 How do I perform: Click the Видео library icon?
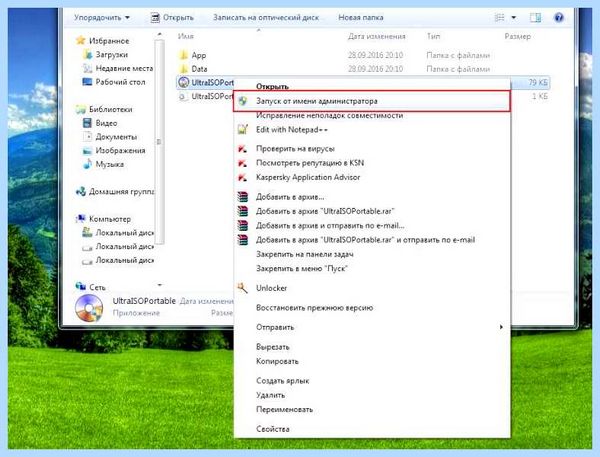[x=87, y=123]
